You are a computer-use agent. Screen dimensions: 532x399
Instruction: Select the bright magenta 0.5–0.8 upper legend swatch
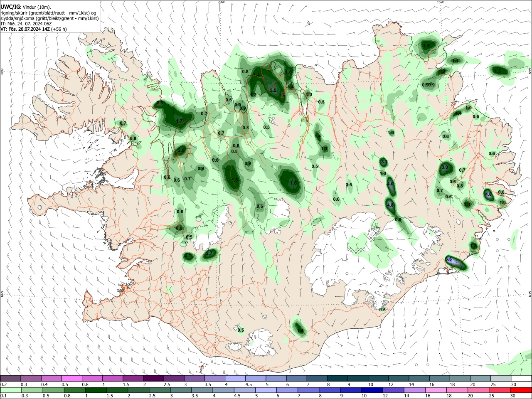click(71, 378)
